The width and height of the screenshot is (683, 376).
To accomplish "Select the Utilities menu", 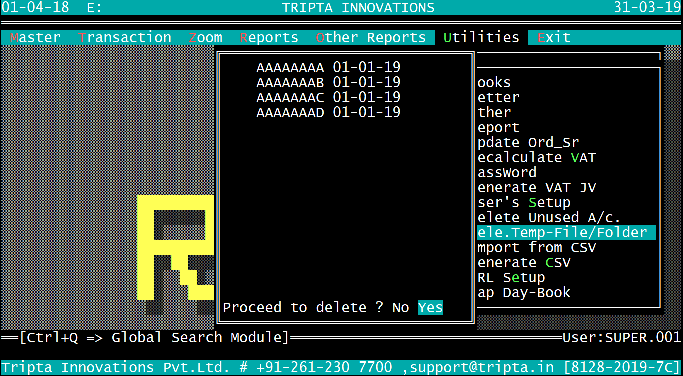I will click(x=481, y=37).
